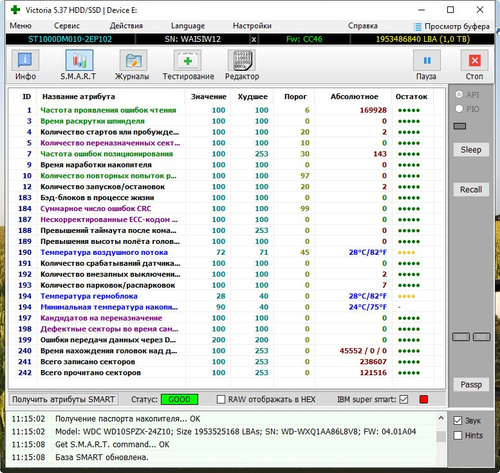Viewport: 500px width, 473px height.
Task: Click the Sleep button
Action: pyautogui.click(x=471, y=150)
